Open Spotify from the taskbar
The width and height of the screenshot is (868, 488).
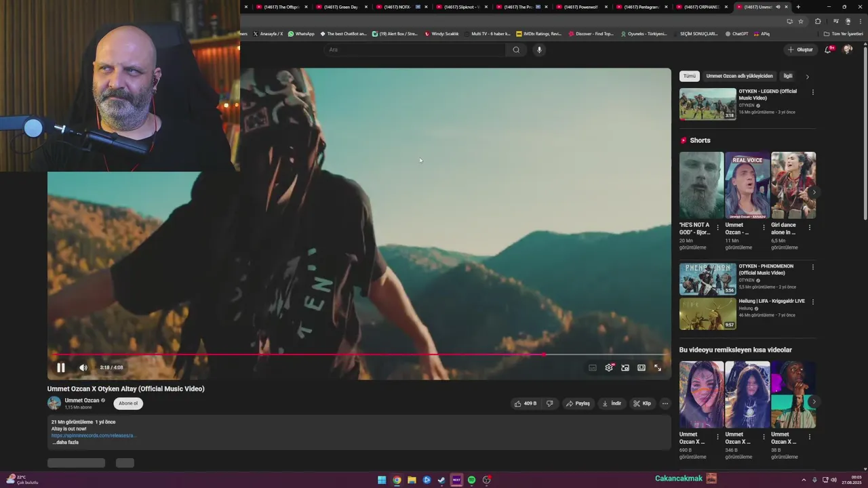point(471,480)
